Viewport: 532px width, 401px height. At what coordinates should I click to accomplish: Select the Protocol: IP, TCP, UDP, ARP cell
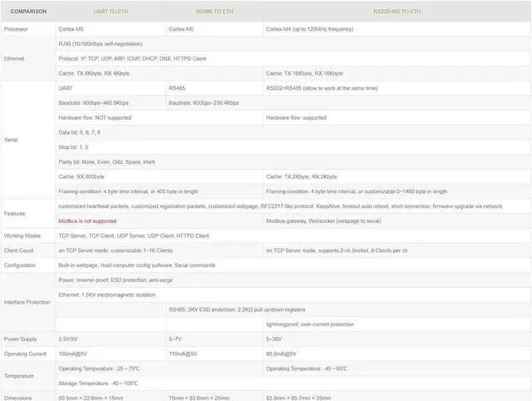tap(293, 59)
